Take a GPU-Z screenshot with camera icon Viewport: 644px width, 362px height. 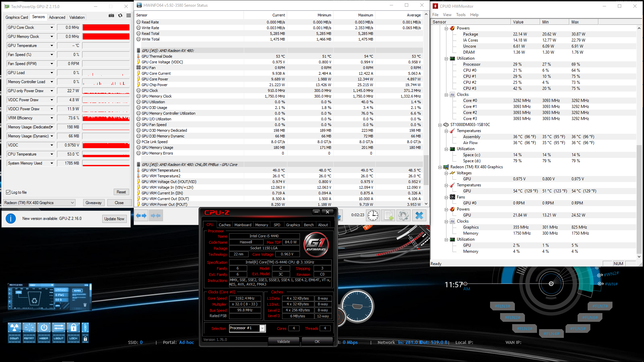pyautogui.click(x=111, y=16)
